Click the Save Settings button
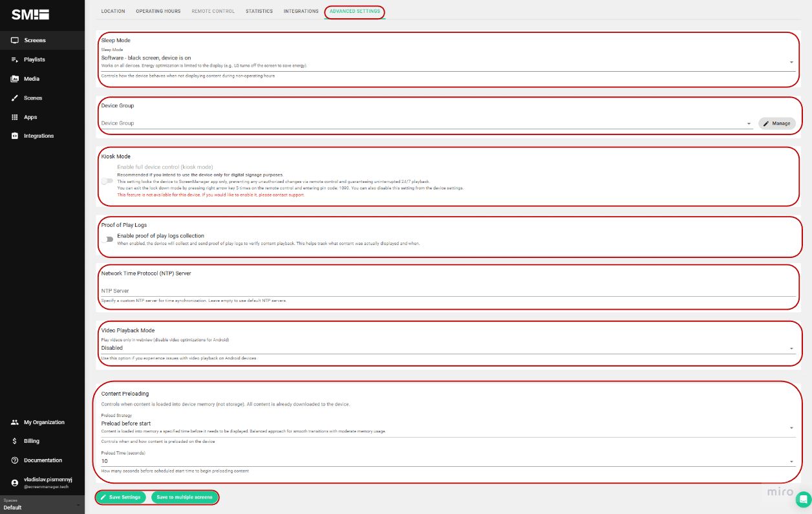Image resolution: width=812 pixels, height=514 pixels. click(x=122, y=497)
